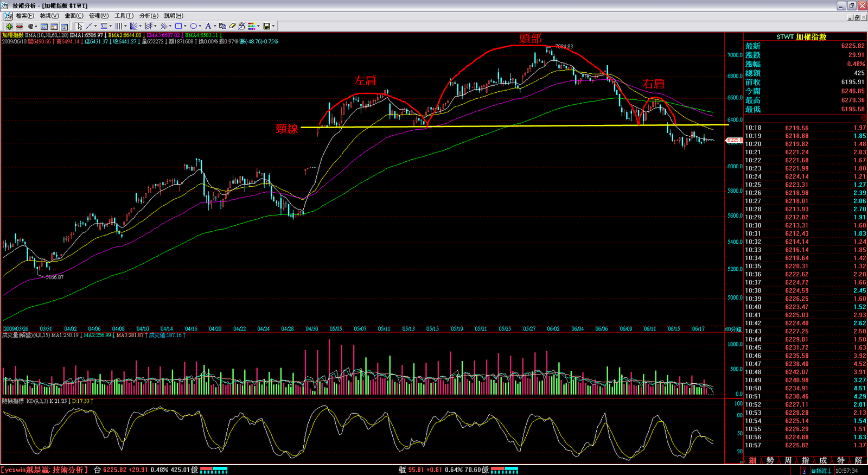Open the save icon dropdown arrow
Viewport: 868px width, 475px height.
tap(273, 26)
